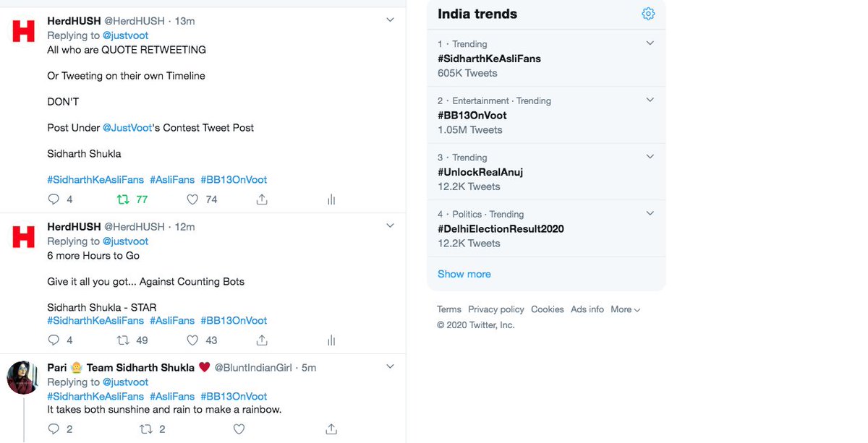Open #AsliFans hashtag in Pari's tweet

coord(172,397)
